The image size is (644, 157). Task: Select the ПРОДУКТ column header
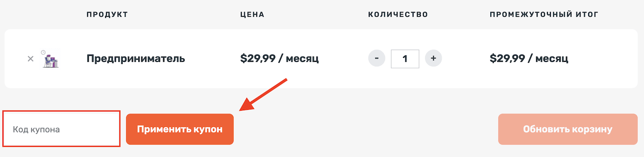coord(107,15)
